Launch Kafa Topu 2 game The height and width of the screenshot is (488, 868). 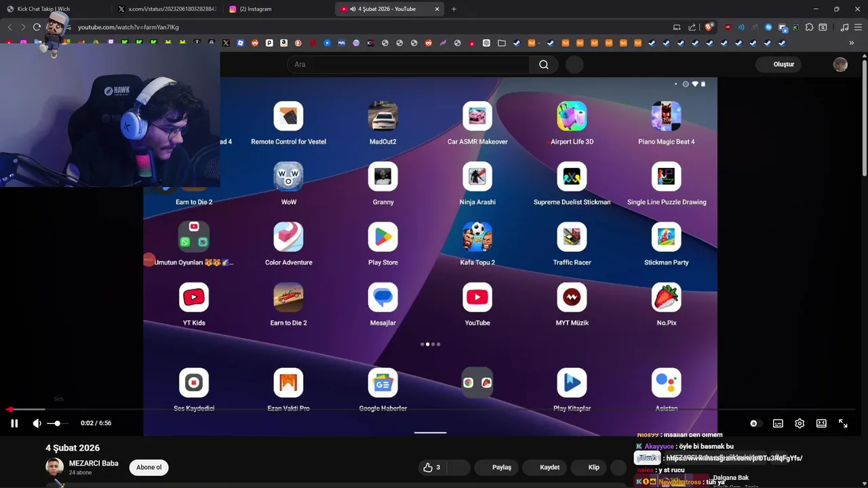(x=477, y=237)
